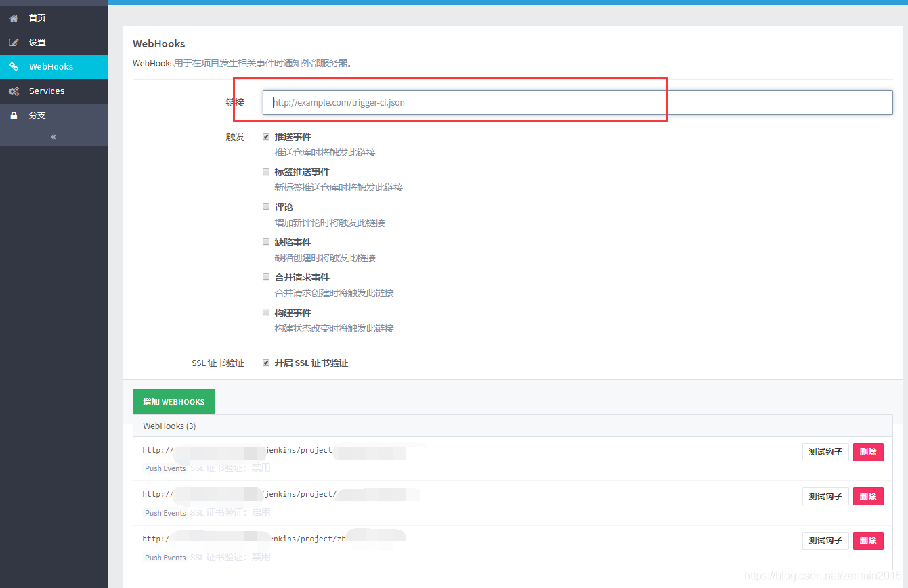Screen dimensions: 908x588
Task: Open the 首页 menu item
Action: pyautogui.click(x=54, y=18)
